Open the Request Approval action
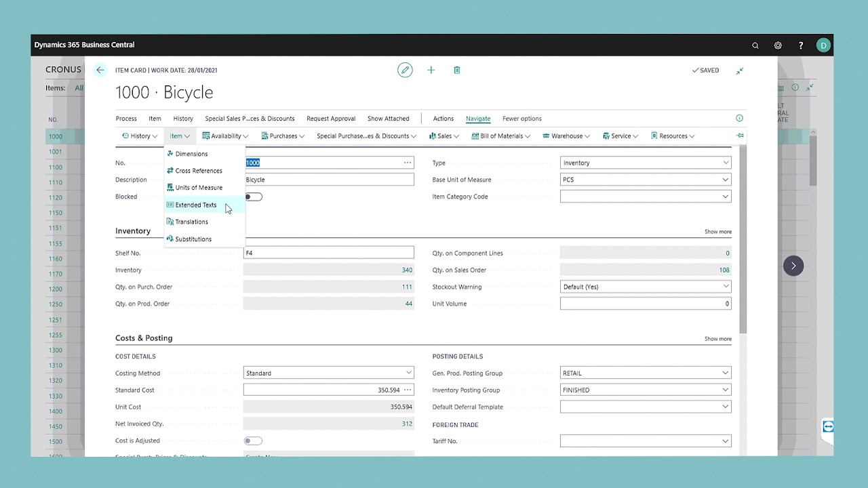Image resolution: width=868 pixels, height=488 pixels. [x=331, y=119]
